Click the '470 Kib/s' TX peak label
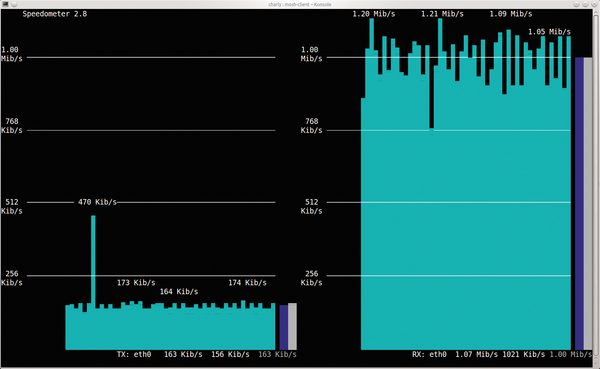The width and height of the screenshot is (600, 369). 97,202
